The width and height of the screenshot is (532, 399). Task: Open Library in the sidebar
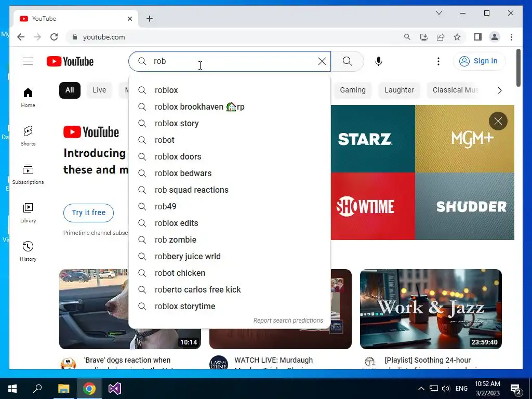(x=28, y=212)
